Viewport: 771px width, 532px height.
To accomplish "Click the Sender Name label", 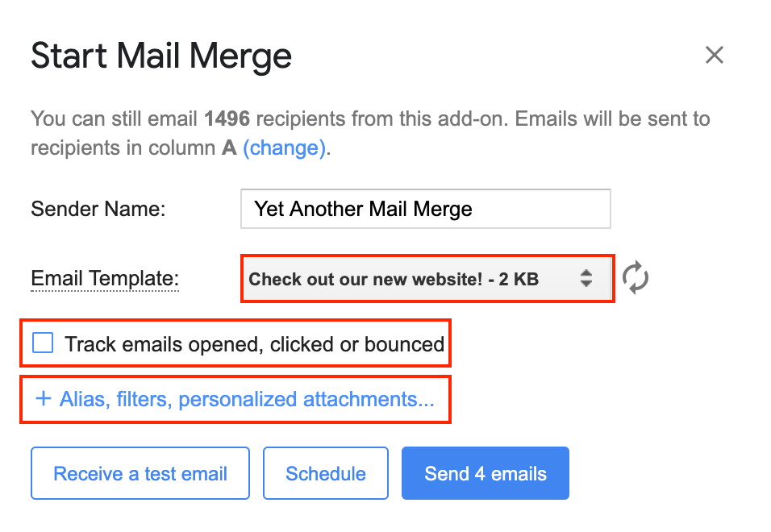I will [98, 210].
